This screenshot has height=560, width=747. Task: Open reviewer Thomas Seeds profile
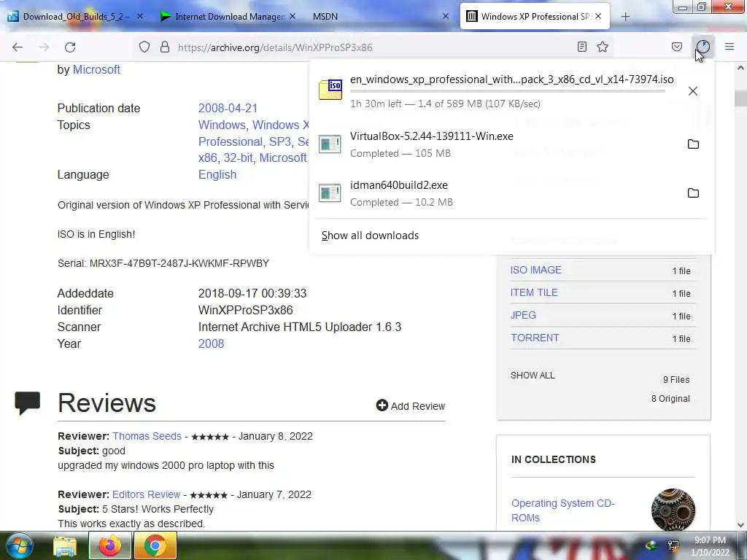pos(147,436)
